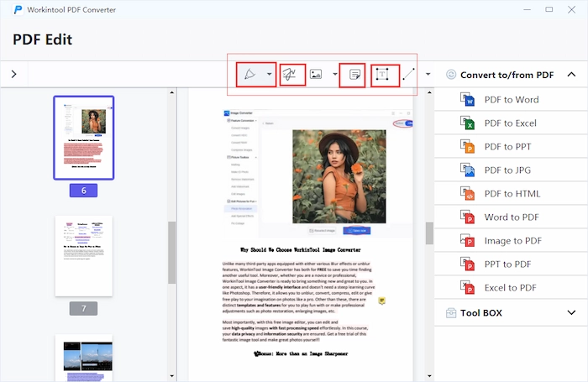Click the Excel to PDF icon
This screenshot has width=588, height=382.
(x=467, y=287)
